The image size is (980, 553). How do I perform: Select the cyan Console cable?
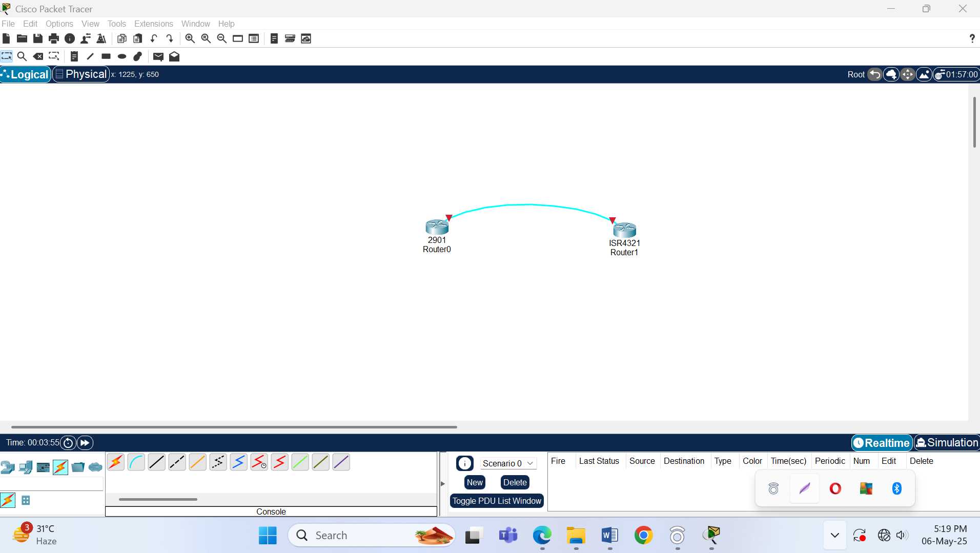[136, 462]
